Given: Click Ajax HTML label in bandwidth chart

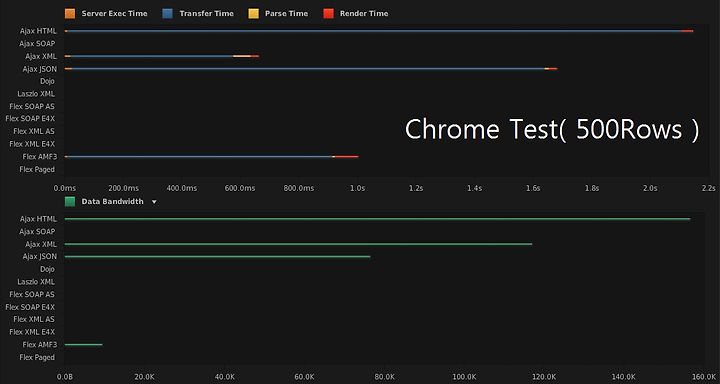Looking at the screenshot, I should pos(38,219).
